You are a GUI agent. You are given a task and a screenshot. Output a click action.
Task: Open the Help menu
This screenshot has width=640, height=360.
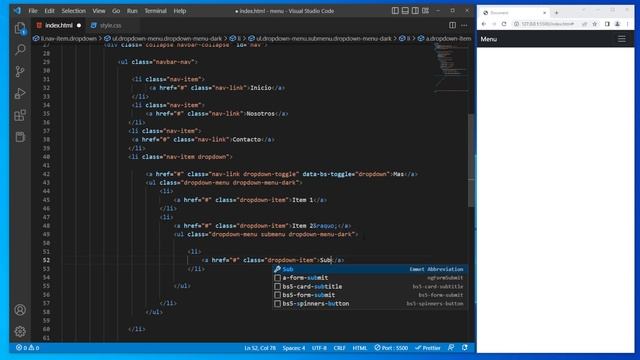point(180,11)
